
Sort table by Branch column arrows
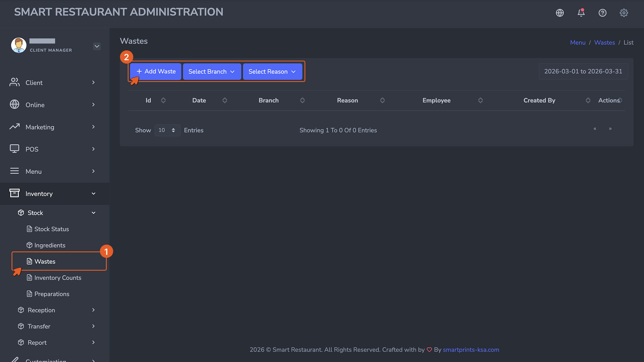click(302, 100)
